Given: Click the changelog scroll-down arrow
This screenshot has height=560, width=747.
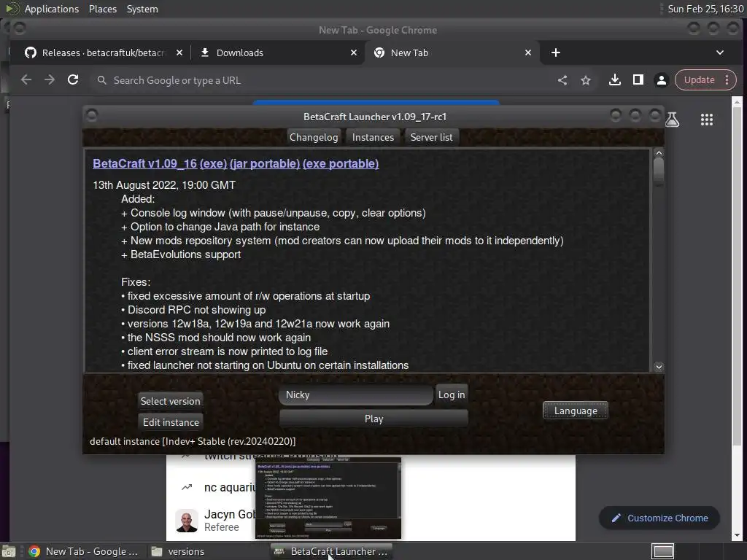Looking at the screenshot, I should [659, 367].
